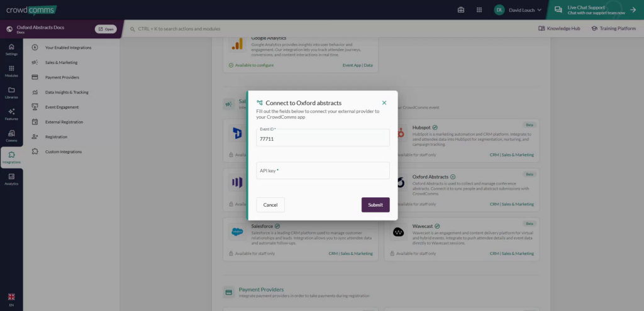Click the DL user avatar
Viewport: 644px width, 311px height.
[499, 10]
